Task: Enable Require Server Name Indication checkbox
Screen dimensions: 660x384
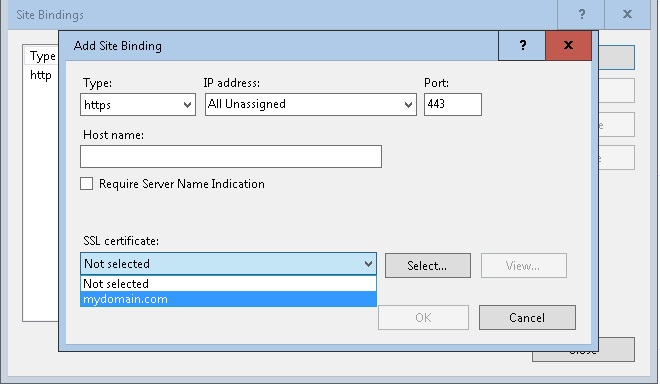Action: pos(87,184)
